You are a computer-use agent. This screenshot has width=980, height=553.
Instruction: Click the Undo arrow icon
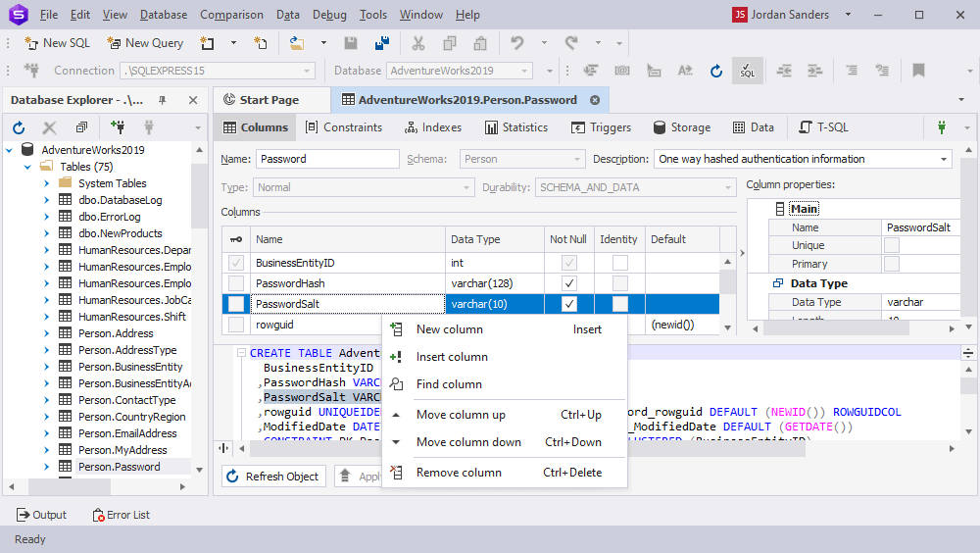516,43
